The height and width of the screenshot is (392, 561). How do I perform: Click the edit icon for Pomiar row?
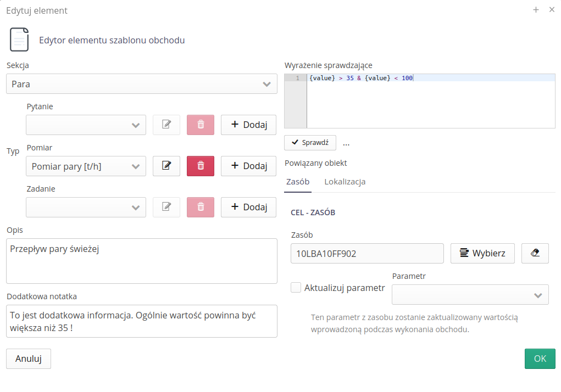click(x=166, y=166)
